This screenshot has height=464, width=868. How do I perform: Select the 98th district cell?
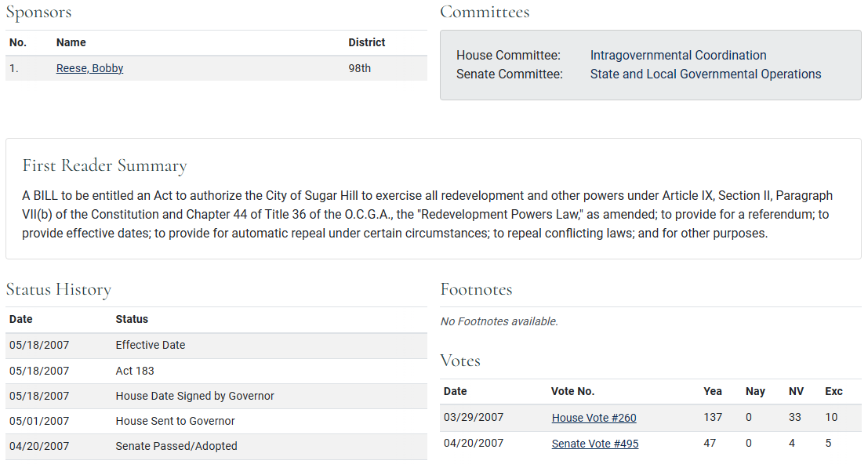point(359,68)
